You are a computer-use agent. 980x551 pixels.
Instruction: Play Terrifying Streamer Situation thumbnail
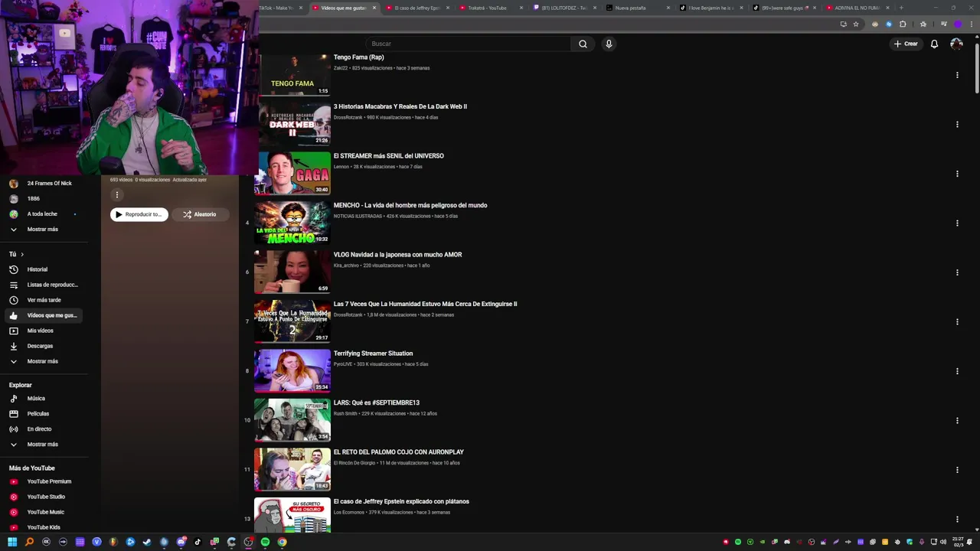click(x=292, y=370)
